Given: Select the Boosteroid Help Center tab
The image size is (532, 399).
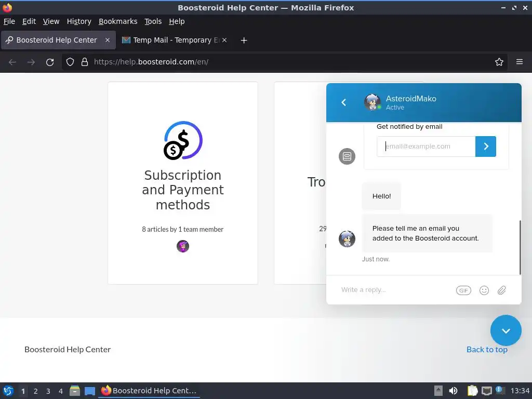Looking at the screenshot, I should 58,40.
